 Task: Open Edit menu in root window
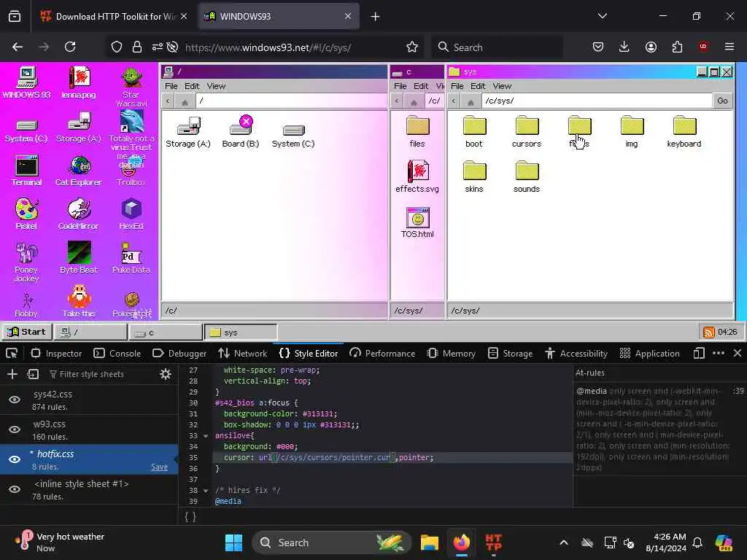tap(192, 86)
